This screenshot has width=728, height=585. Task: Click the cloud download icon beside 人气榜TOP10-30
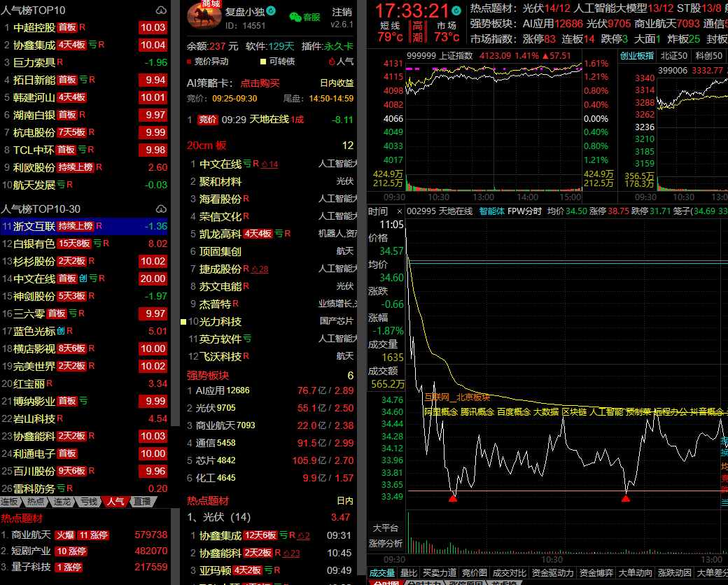coord(161,209)
